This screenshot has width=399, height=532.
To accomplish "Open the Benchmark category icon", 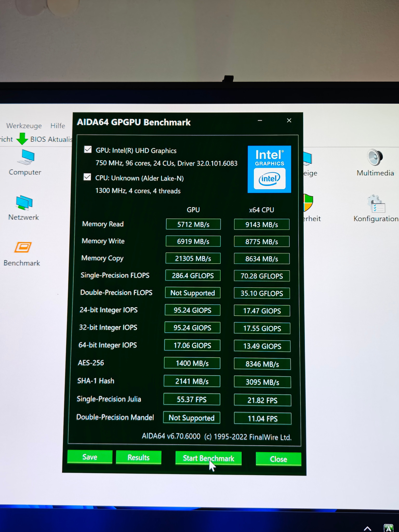I will [x=23, y=247].
